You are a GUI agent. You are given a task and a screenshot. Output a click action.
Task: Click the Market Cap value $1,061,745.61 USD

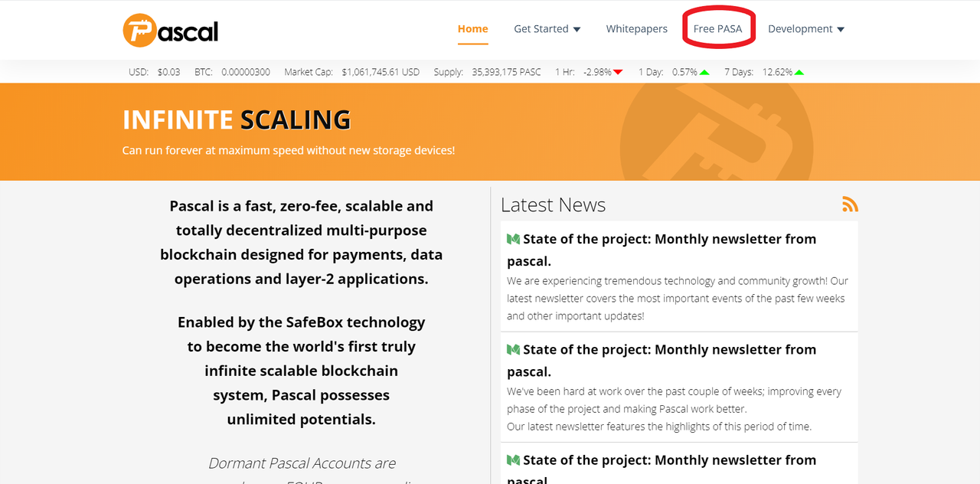(381, 72)
